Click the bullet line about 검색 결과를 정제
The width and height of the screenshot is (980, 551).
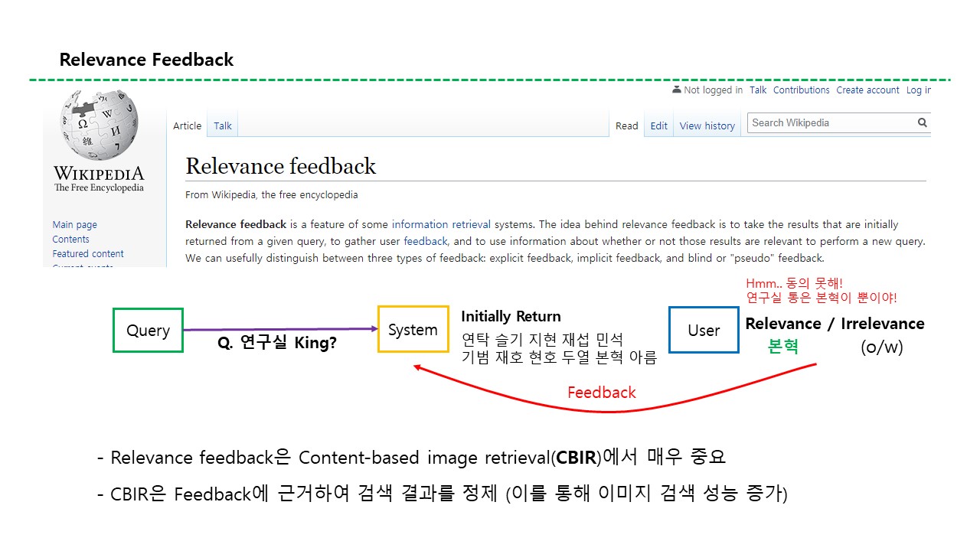(443, 494)
